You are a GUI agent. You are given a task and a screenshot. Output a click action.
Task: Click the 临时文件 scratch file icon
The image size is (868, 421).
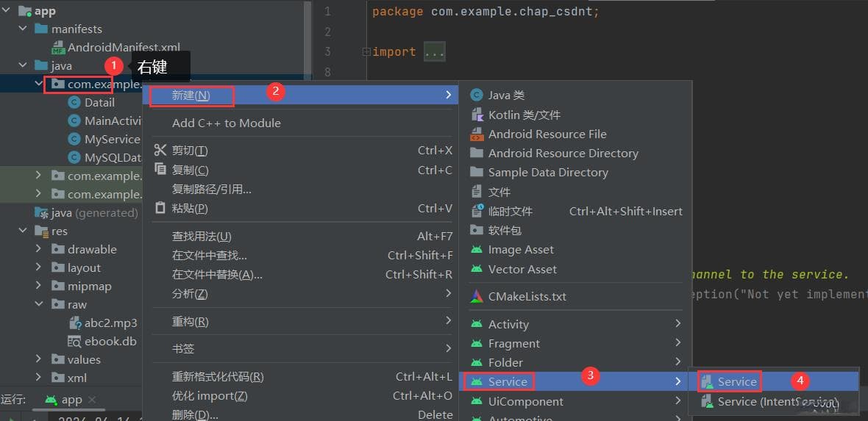(x=477, y=211)
